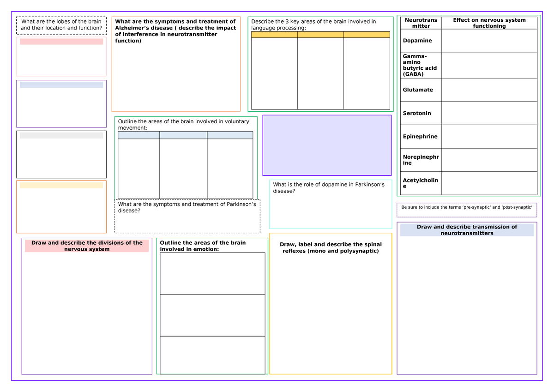Click the divisions of the nervous system header
Image resolution: width=554 pixels, height=392 pixels.
[86, 246]
